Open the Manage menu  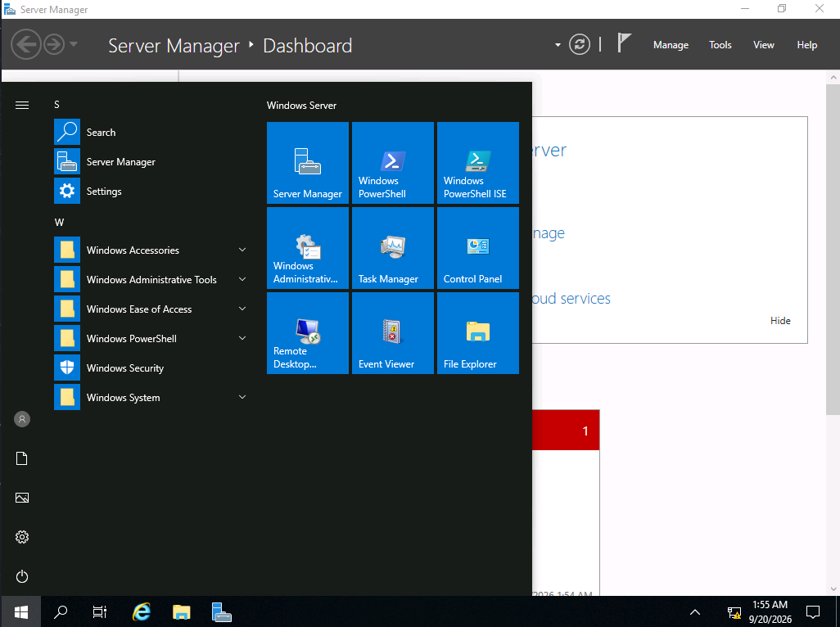click(x=671, y=45)
